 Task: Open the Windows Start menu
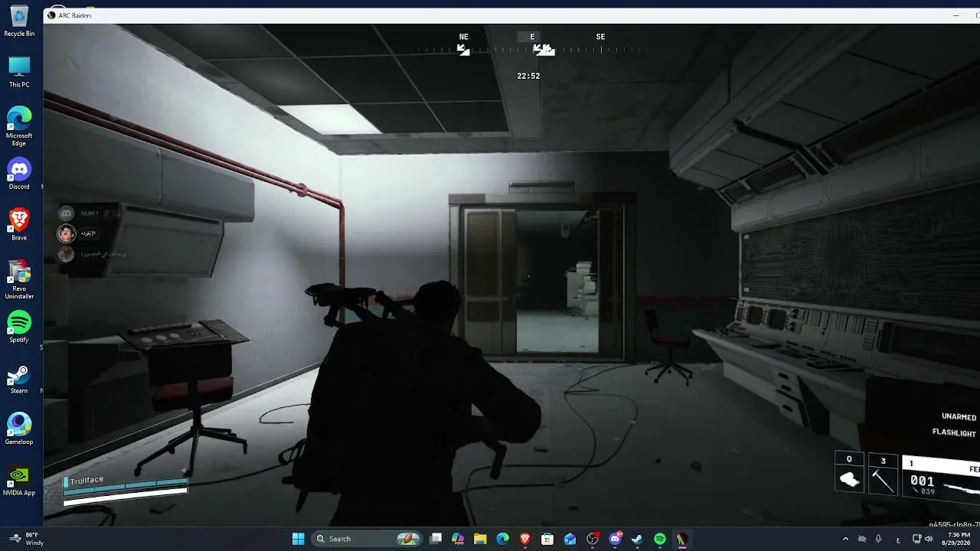point(298,539)
